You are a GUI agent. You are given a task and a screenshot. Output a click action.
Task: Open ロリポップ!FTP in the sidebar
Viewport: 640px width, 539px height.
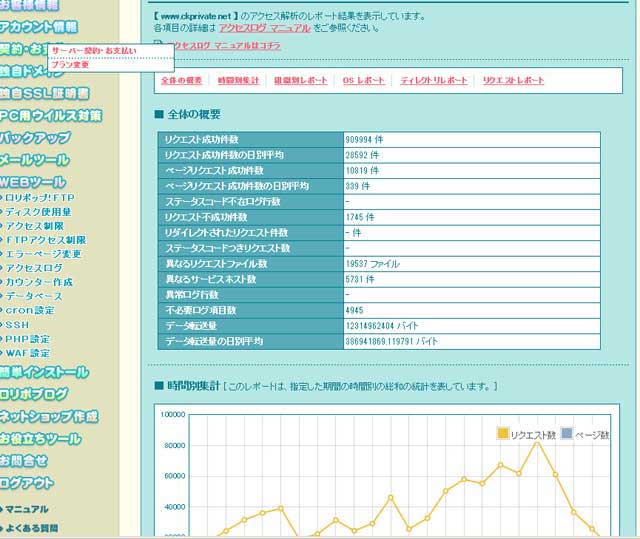40,198
